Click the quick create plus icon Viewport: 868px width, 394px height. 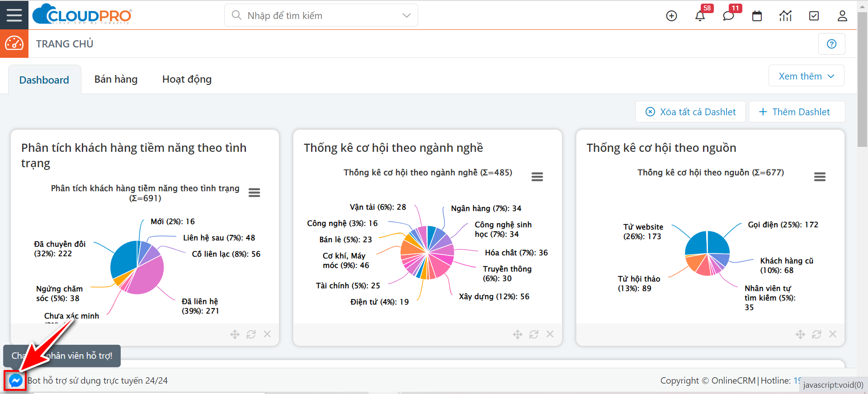pos(671,16)
